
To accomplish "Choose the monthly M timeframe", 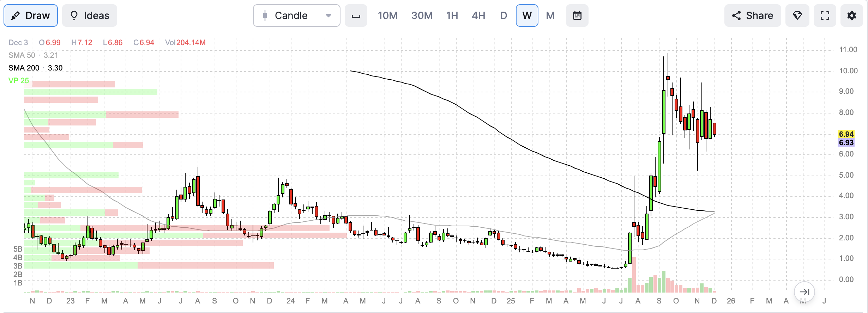I will pos(550,16).
